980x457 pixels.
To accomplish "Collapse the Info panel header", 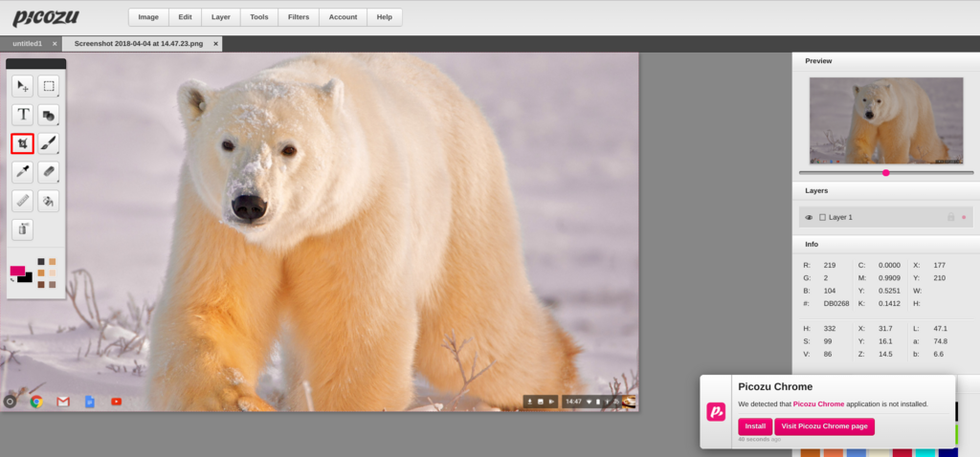I will [x=885, y=244].
